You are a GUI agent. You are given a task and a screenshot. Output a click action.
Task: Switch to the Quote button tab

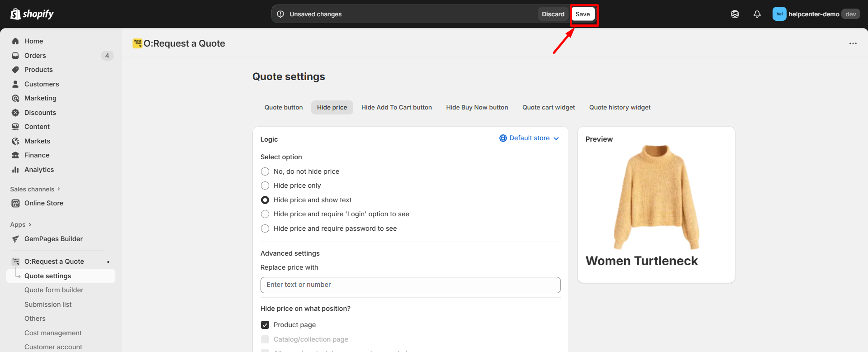pyautogui.click(x=284, y=107)
